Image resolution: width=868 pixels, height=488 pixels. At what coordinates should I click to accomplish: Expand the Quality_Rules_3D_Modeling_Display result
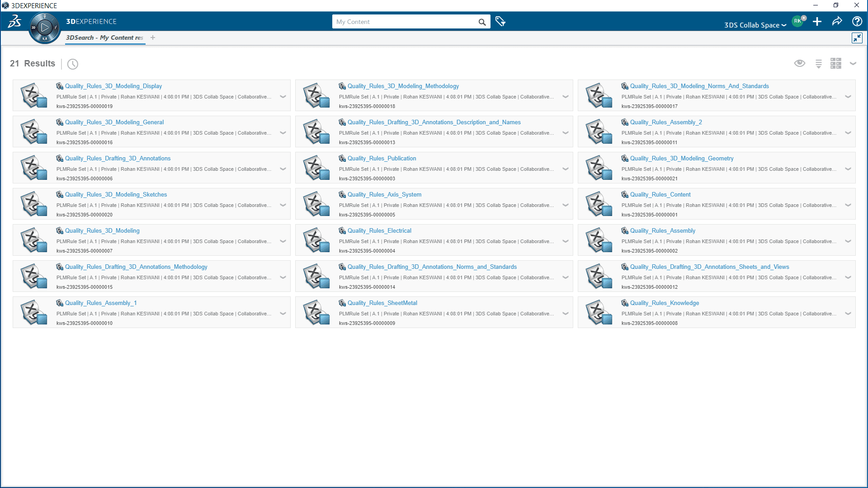click(283, 97)
